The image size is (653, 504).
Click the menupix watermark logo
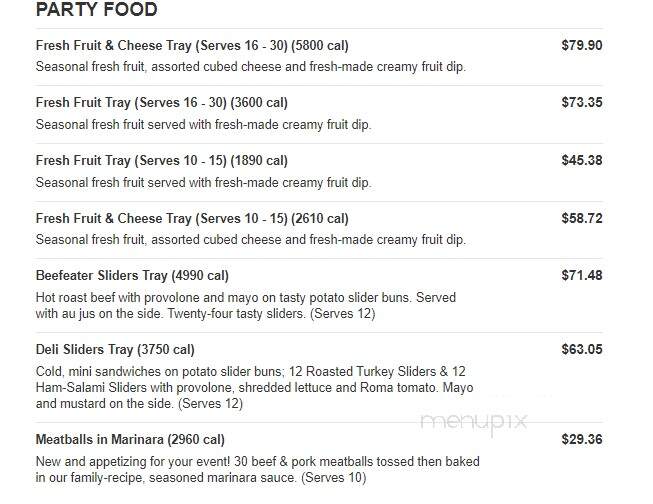[474, 423]
